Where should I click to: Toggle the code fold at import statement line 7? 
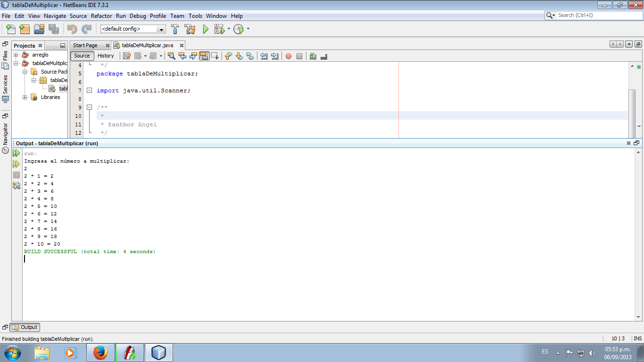tap(89, 90)
